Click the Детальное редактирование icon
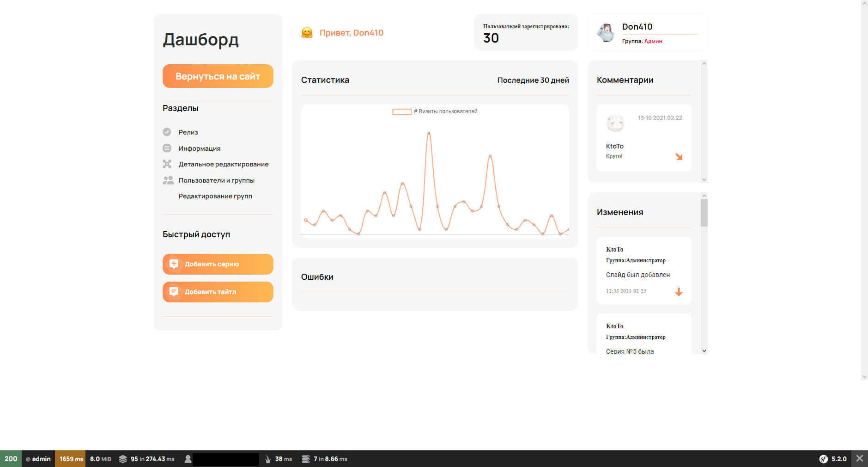This screenshot has width=868, height=467. tap(167, 164)
